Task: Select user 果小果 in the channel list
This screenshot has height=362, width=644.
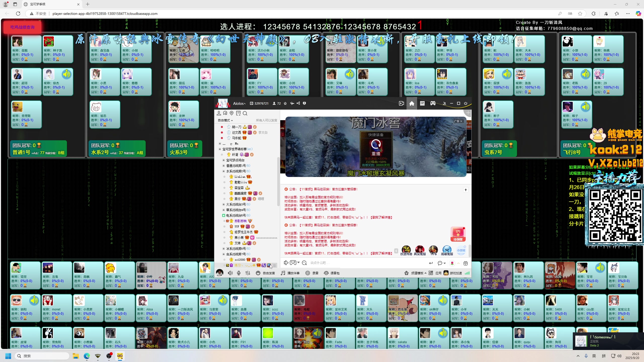Action: tap(239, 238)
